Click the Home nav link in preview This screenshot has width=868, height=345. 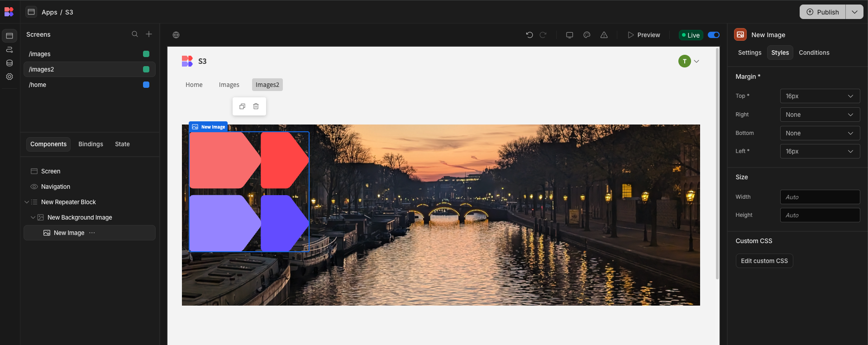(194, 85)
